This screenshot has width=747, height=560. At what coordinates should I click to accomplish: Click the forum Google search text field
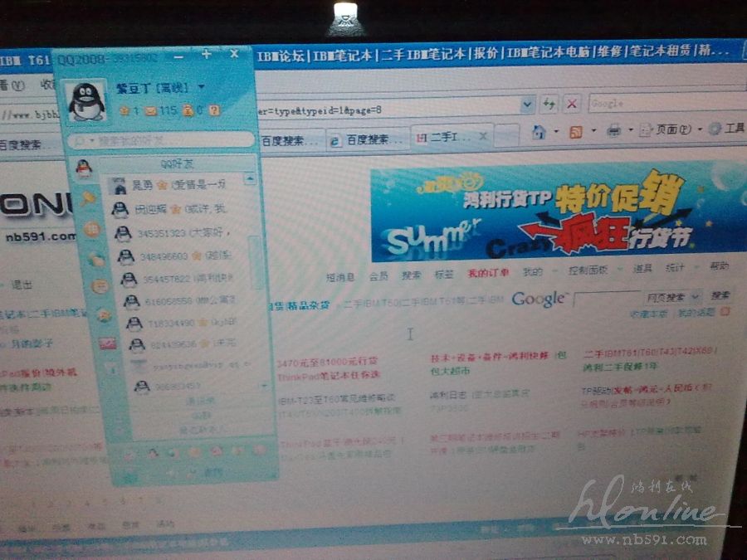pos(608,299)
